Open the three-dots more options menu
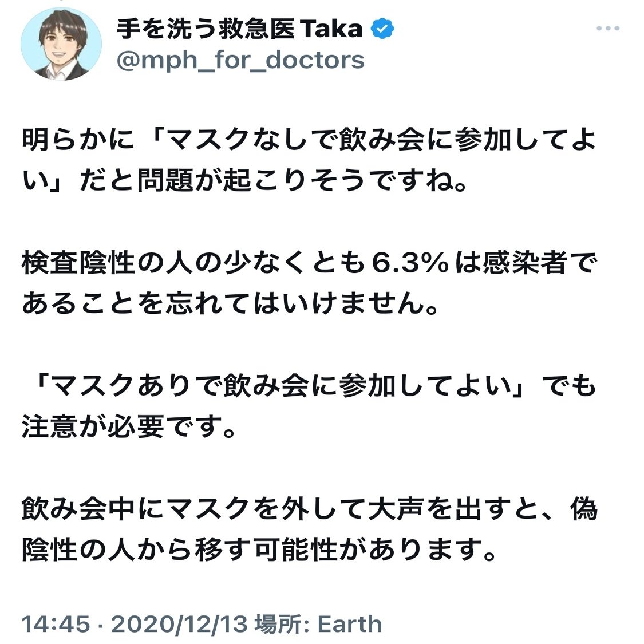This screenshot has width=644, height=644. 608,29
